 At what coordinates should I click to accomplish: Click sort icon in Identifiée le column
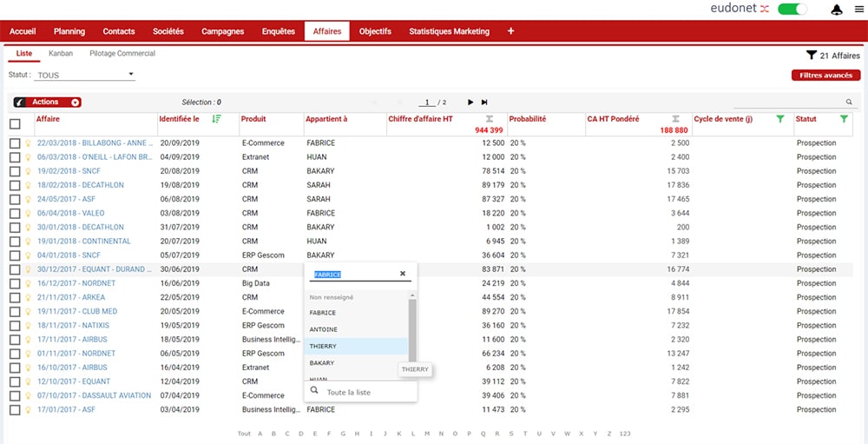coord(216,119)
